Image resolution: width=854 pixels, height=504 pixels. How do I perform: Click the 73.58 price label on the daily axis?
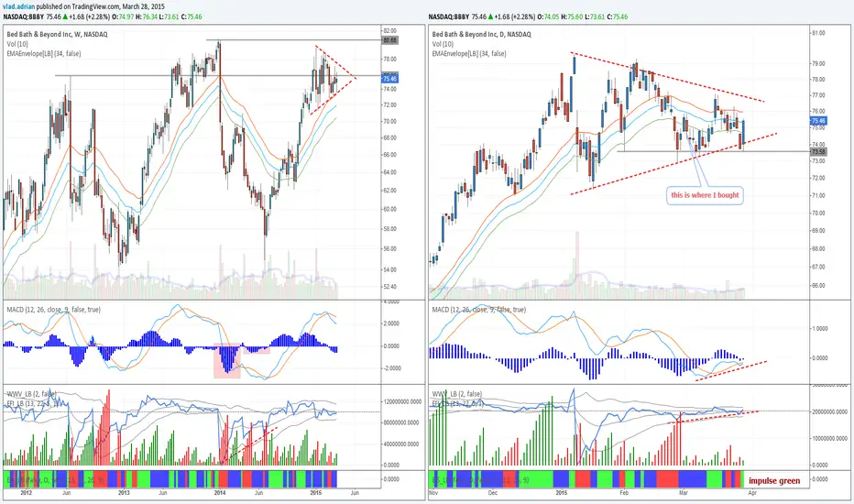[818, 151]
